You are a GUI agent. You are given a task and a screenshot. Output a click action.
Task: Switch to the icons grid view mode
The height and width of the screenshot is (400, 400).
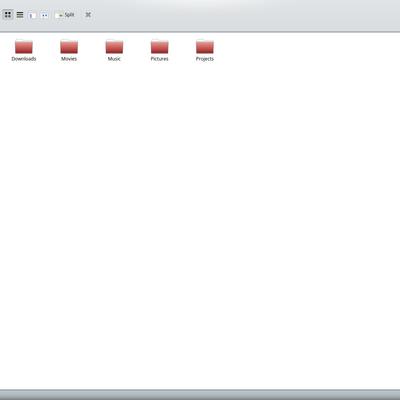[x=8, y=15]
